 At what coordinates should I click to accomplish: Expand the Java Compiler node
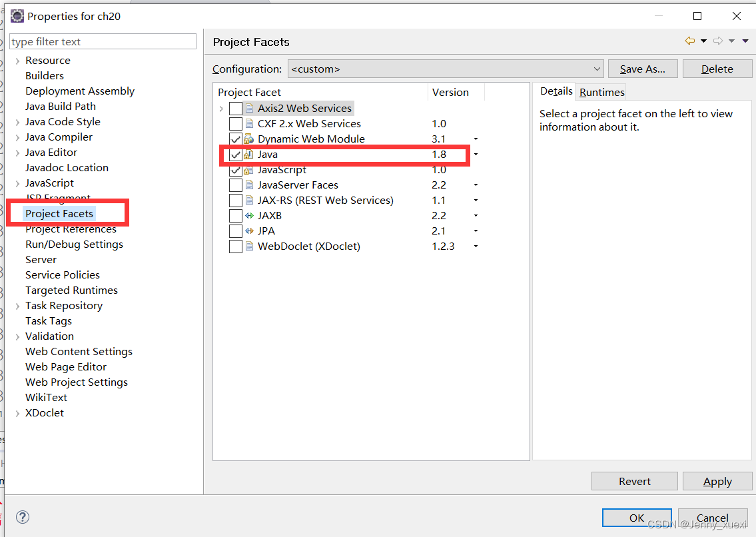[17, 137]
